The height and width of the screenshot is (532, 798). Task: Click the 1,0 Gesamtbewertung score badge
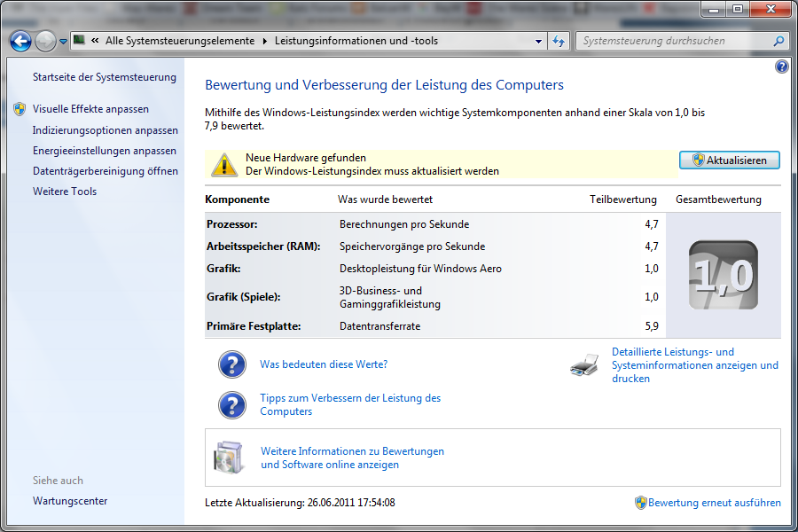(724, 276)
